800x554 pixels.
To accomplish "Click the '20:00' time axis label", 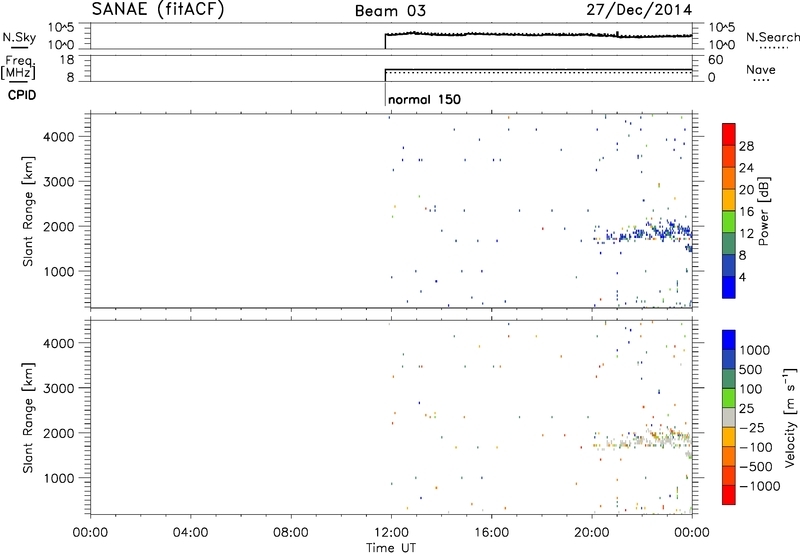I will coord(591,533).
